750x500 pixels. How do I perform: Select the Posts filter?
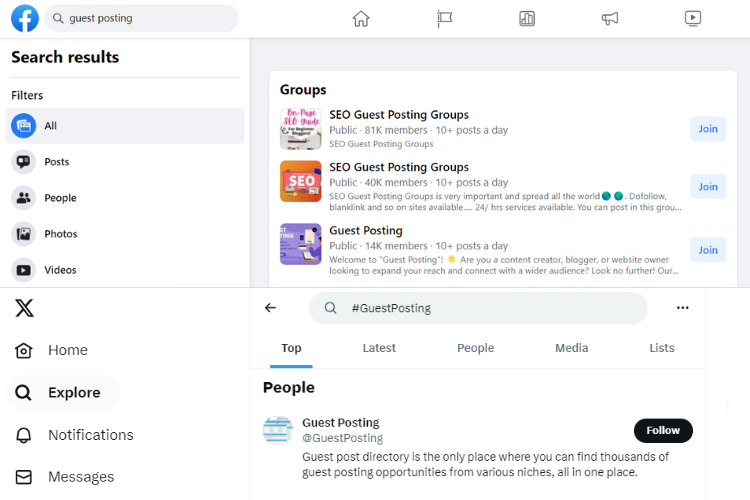125,162
